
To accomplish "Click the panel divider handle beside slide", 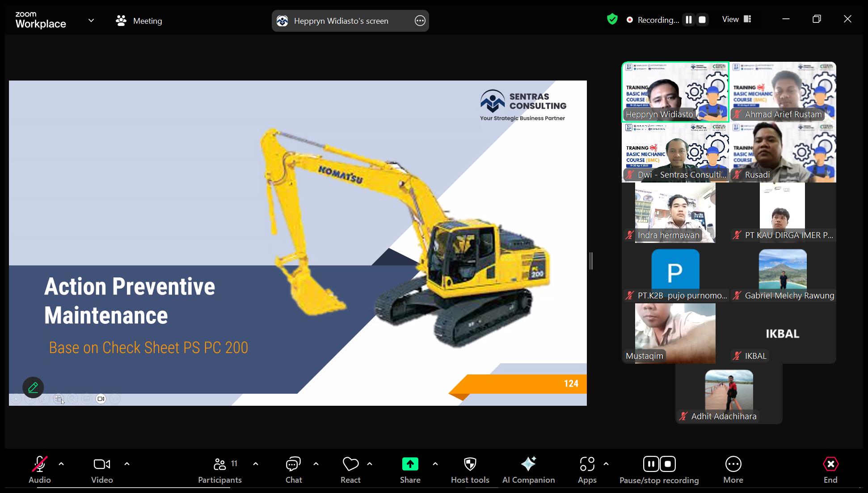I will coord(591,261).
